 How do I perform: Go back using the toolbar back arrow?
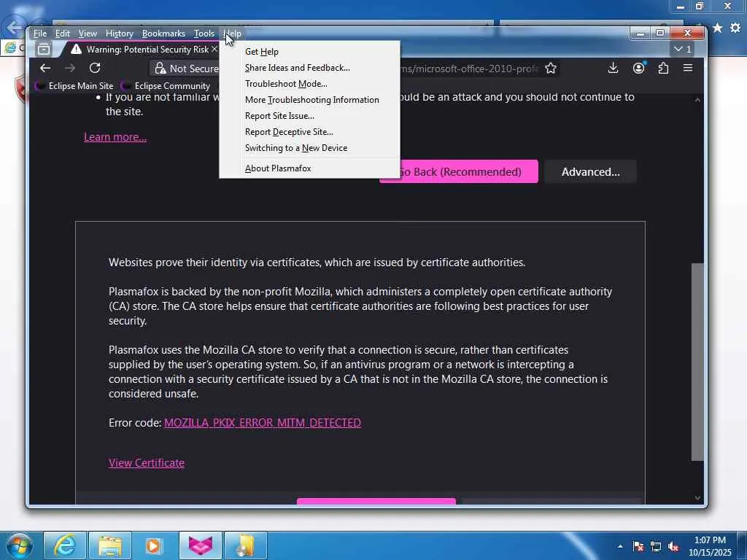tap(45, 68)
